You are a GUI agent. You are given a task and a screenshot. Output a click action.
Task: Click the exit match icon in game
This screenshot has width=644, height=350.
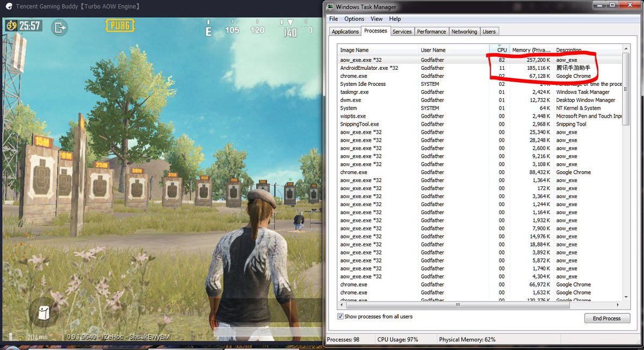[60, 27]
